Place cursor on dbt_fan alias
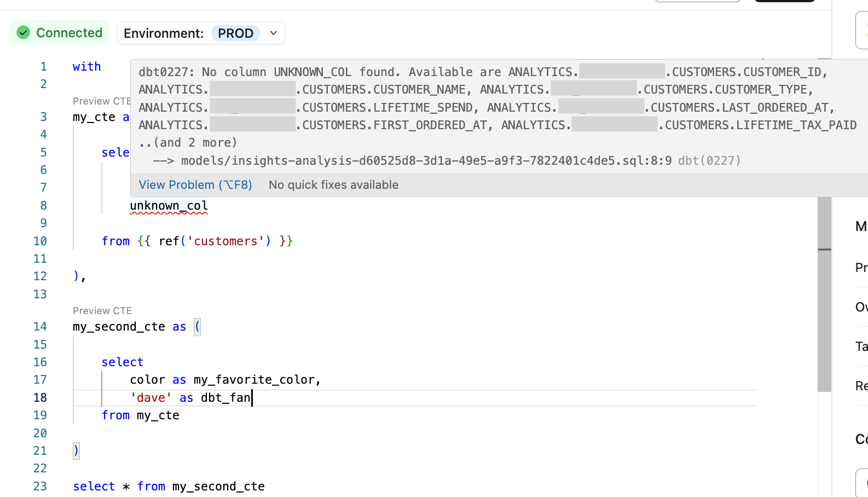868x497 pixels. click(x=225, y=398)
